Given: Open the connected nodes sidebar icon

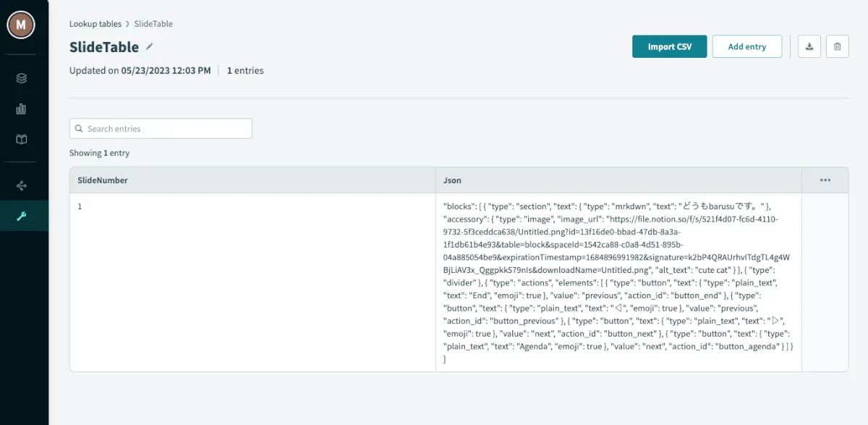Looking at the screenshot, I should (21, 186).
